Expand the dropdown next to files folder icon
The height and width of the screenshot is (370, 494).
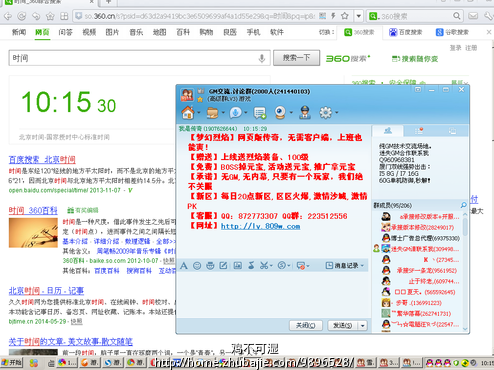coord(223,113)
